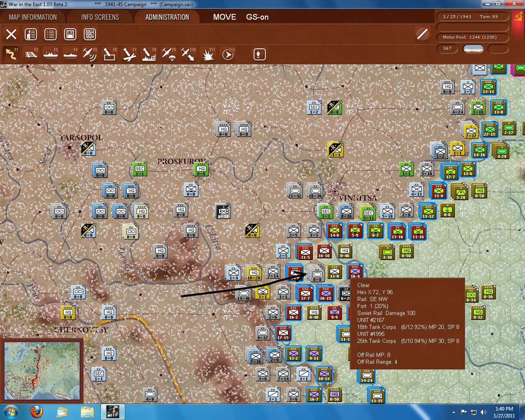The image size is (525, 420).
Task: Select the 14-24 unit counter
Action: 367,376
